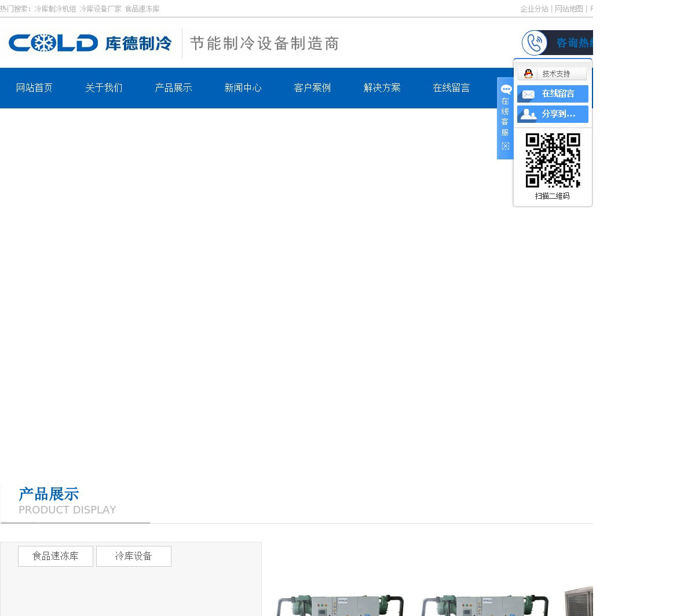695x616 pixels.
Task: Click the COLD 库德制冷 logo
Action: click(x=90, y=43)
